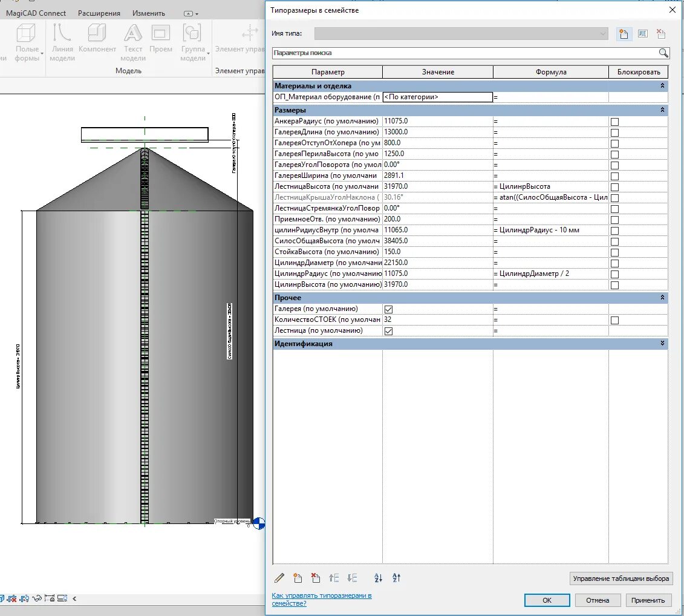The width and height of the screenshot is (684, 616).
Task: Click the Move Parameter Up icon
Action: tap(334, 578)
